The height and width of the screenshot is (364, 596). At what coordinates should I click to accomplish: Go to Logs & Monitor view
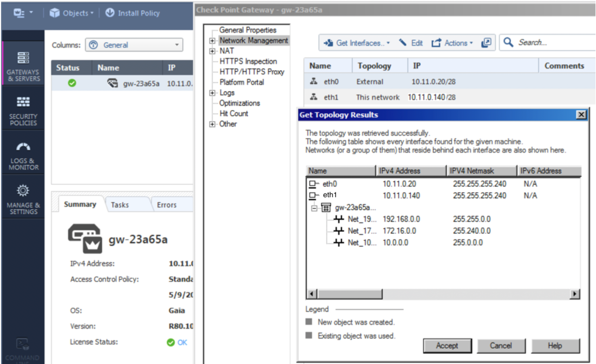[x=23, y=155]
